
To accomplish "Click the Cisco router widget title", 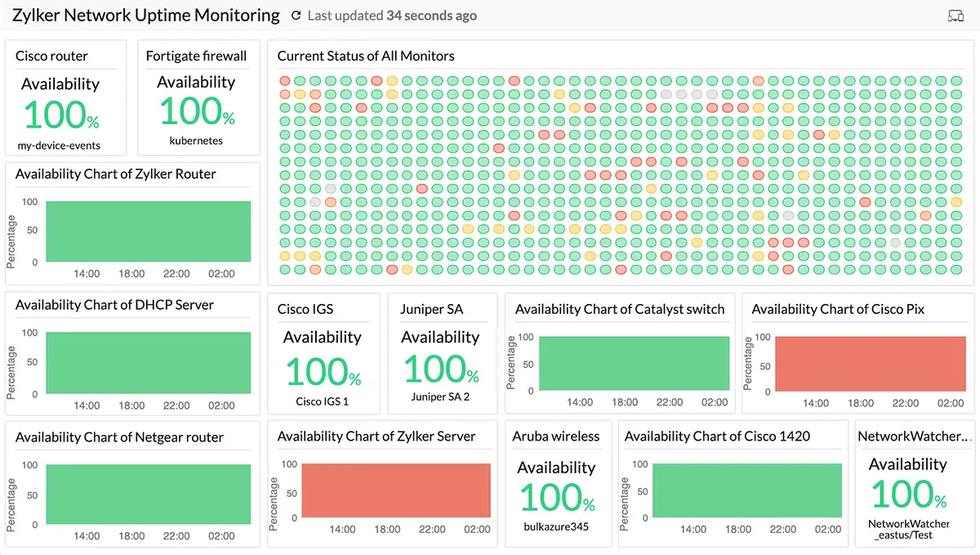I will coord(51,56).
